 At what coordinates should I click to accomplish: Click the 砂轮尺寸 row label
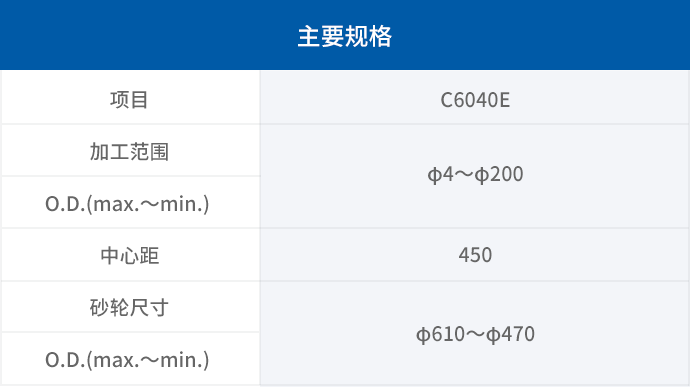point(129,307)
